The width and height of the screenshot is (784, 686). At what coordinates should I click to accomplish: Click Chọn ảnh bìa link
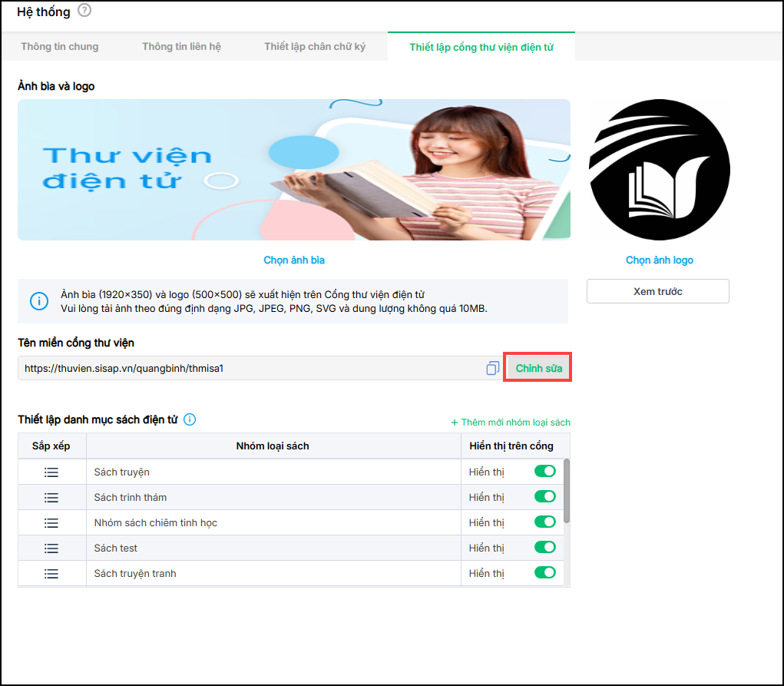(294, 260)
